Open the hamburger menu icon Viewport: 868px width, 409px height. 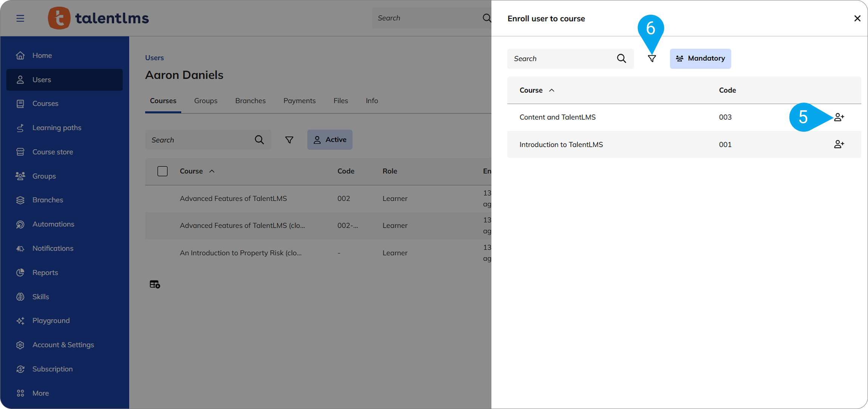[x=20, y=18]
